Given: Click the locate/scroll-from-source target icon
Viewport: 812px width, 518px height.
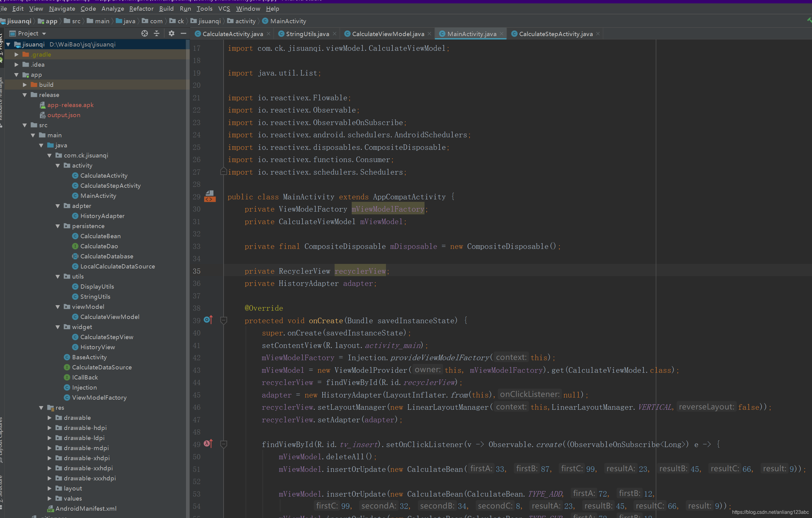Looking at the screenshot, I should coord(145,33).
